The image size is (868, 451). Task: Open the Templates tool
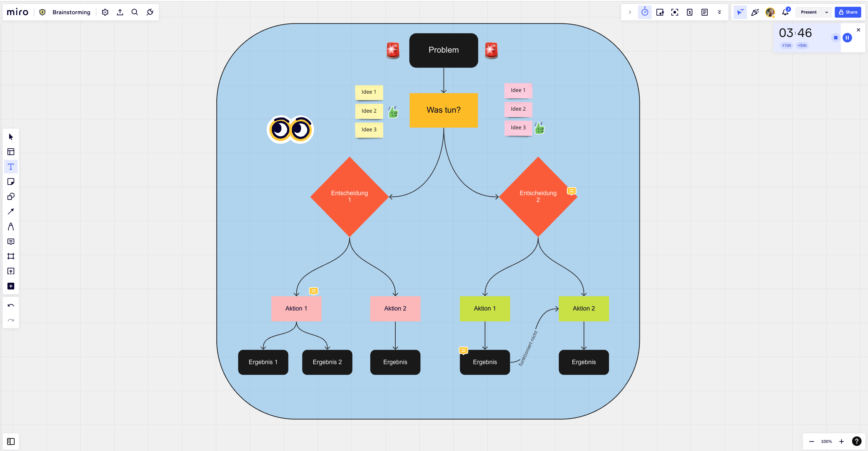(x=11, y=152)
